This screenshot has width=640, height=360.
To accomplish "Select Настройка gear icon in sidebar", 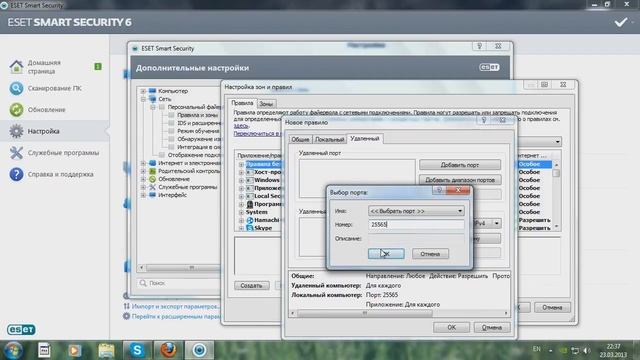I will 16,131.
